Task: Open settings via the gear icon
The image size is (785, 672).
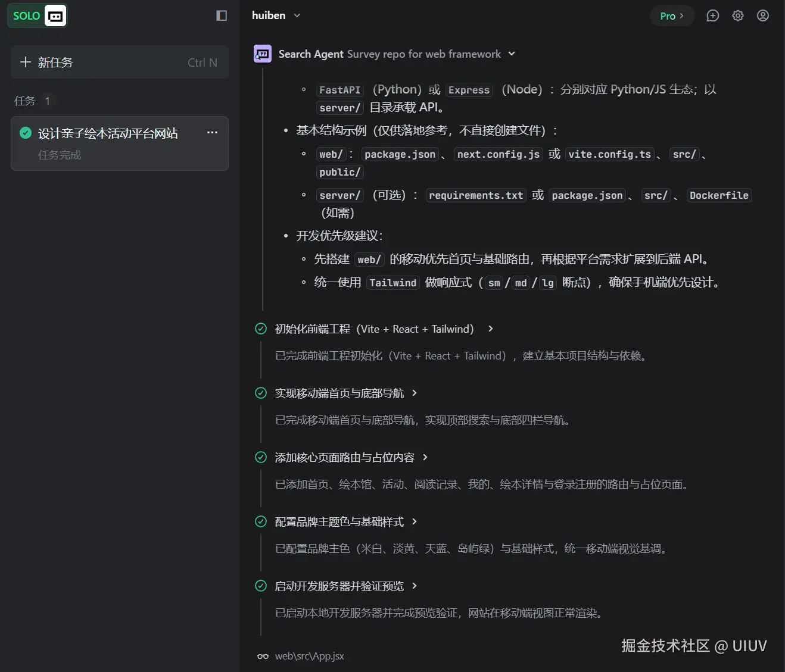Action: coord(737,15)
